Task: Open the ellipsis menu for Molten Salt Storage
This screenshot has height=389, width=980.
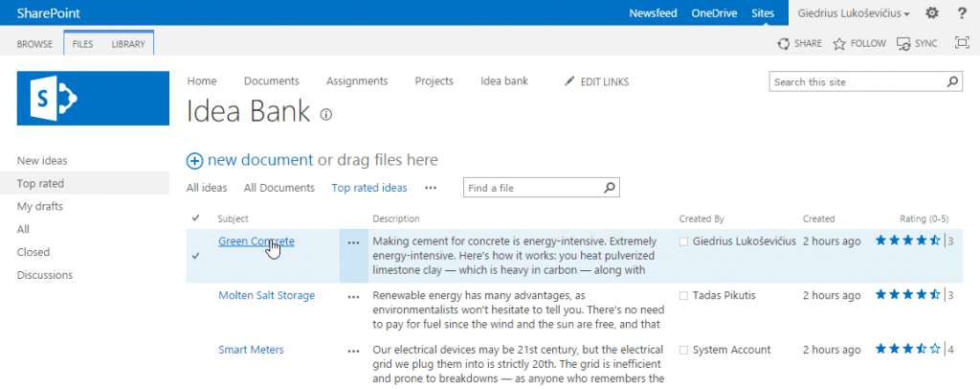Action: click(354, 297)
